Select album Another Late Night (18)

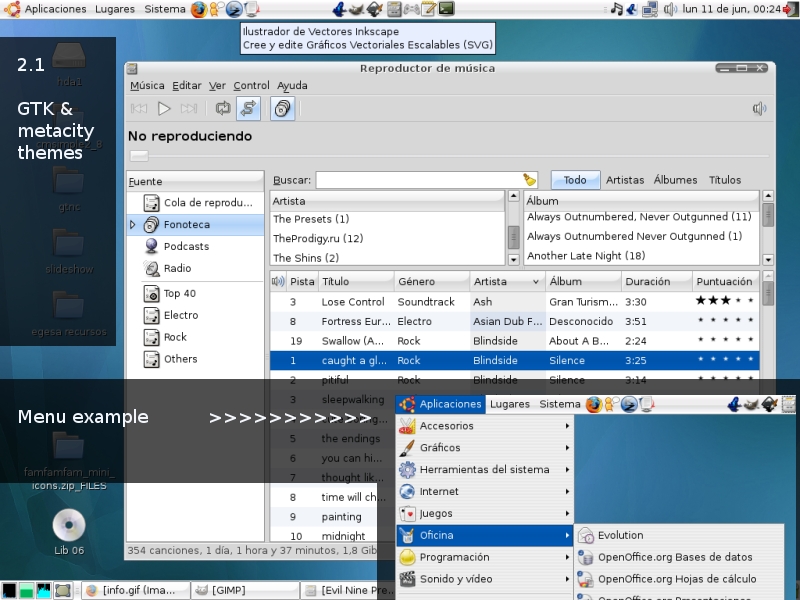pyautogui.click(x=641, y=256)
